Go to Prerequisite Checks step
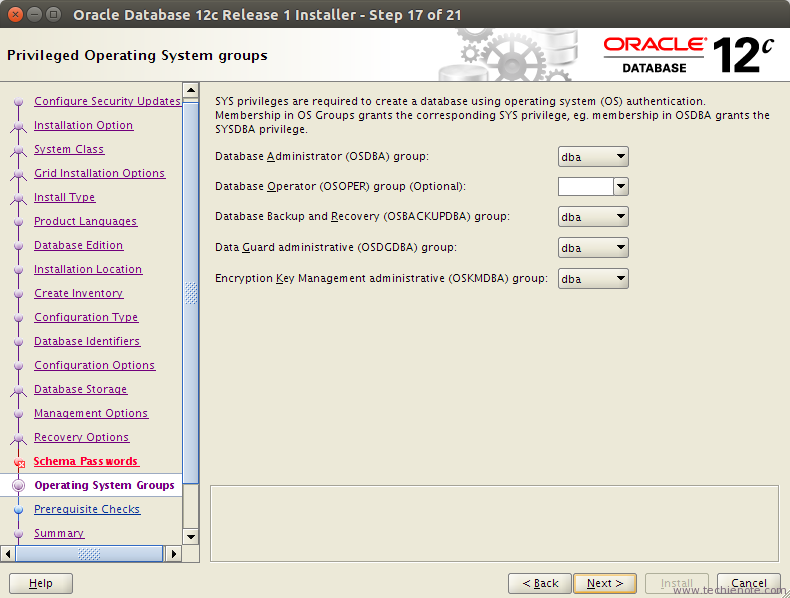This screenshot has height=598, width=790. pyautogui.click(x=87, y=509)
